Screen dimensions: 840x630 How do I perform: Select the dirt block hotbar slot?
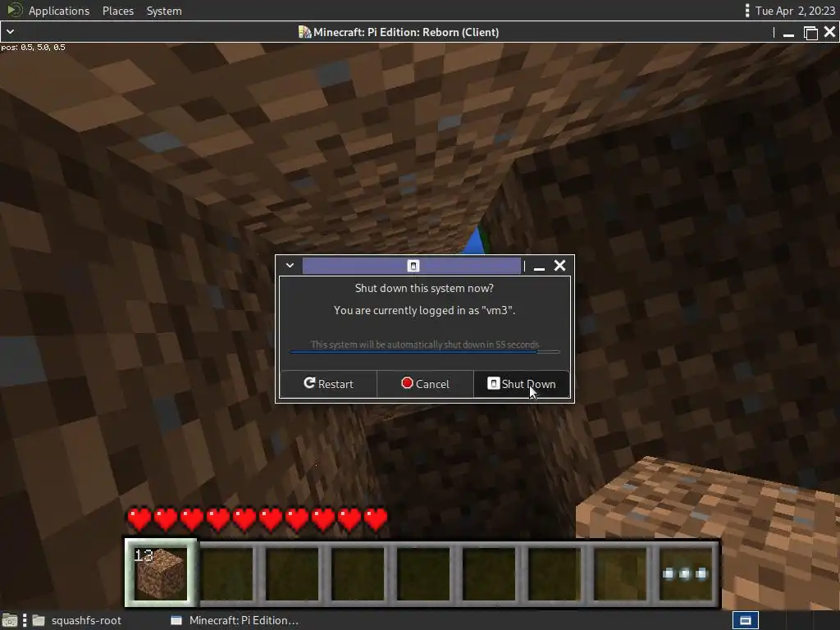[x=161, y=573]
